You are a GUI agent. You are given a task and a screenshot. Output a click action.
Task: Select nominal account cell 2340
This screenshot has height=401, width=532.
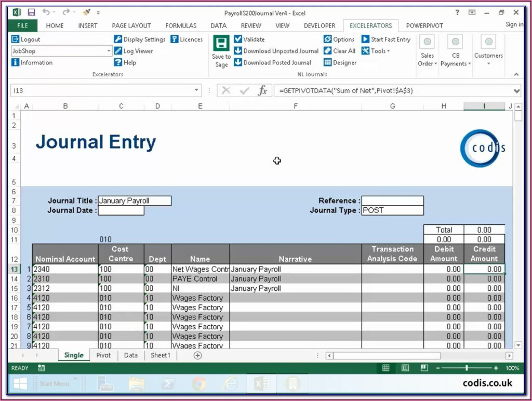click(x=65, y=269)
